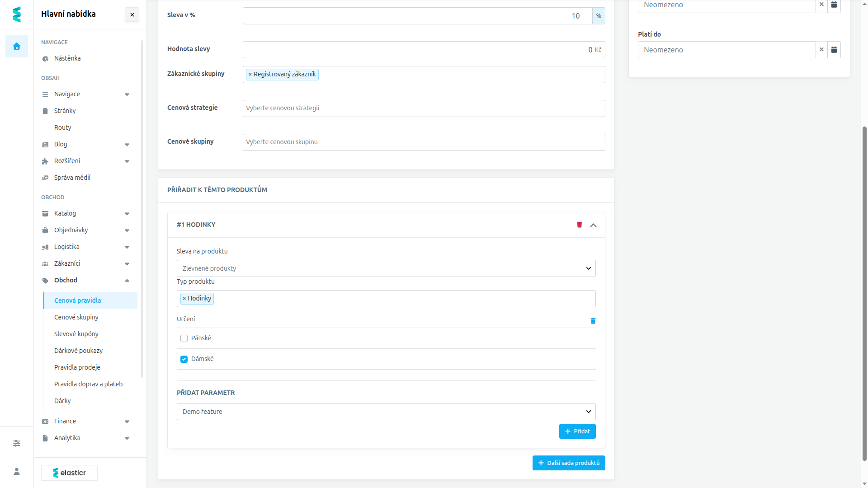Expand the Katalog menu
The image size is (868, 488).
[x=86, y=213]
